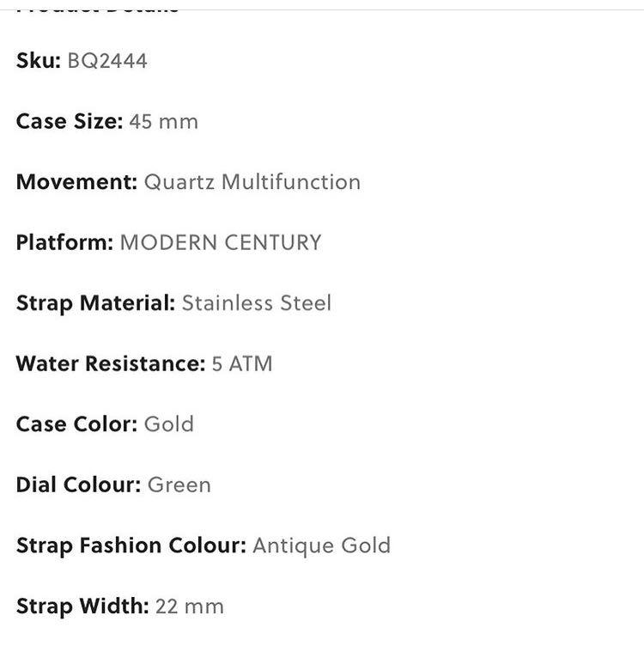
Task: Click the Strap Width label
Action: click(82, 606)
